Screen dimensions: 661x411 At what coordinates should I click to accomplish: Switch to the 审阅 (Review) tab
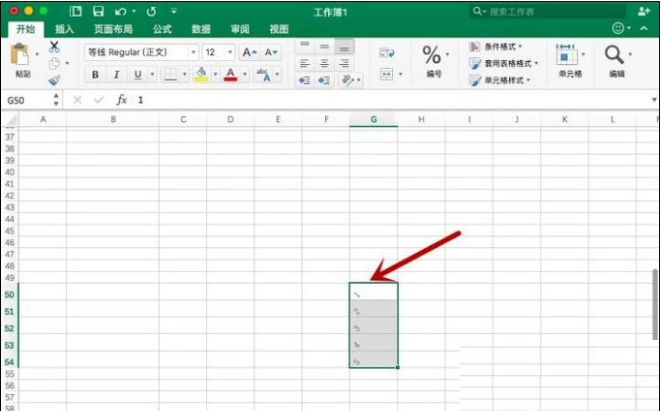(x=240, y=29)
